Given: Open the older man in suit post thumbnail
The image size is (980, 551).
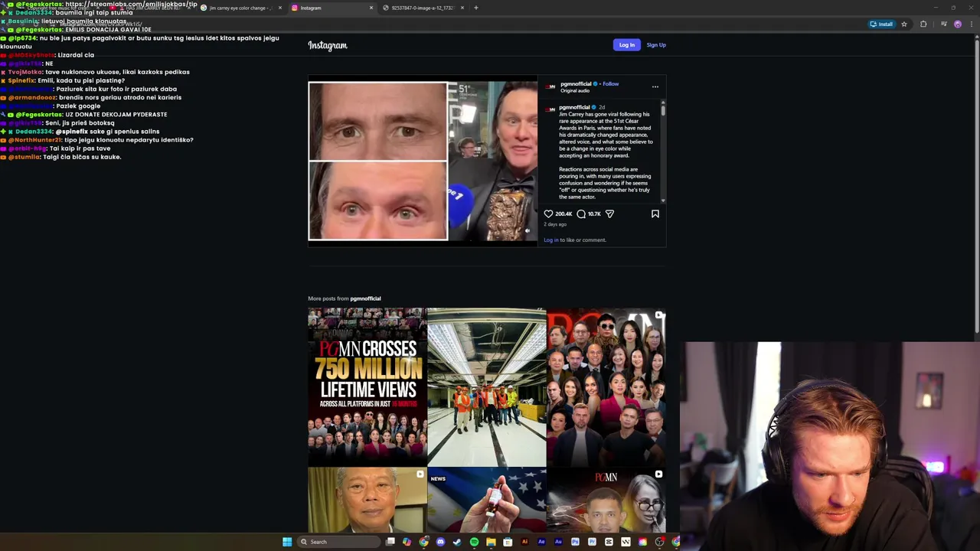Looking at the screenshot, I should [367, 500].
